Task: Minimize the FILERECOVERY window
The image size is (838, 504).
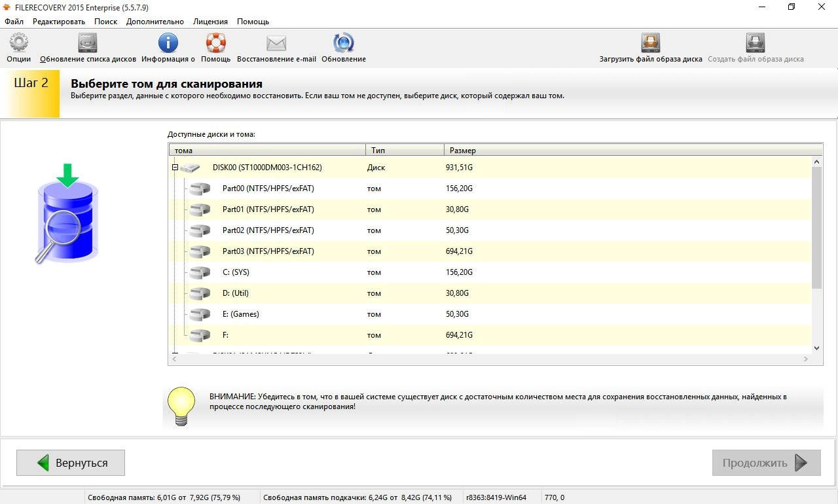Action: click(x=763, y=7)
